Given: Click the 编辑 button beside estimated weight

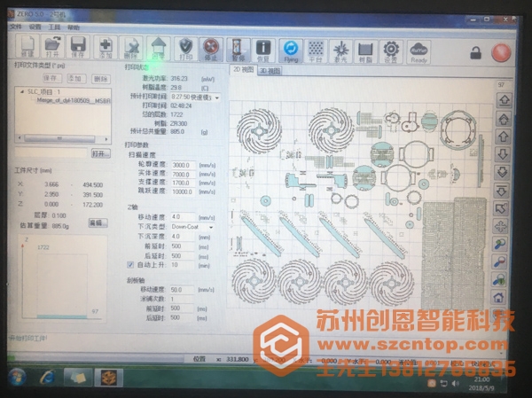Looking at the screenshot, I should pyautogui.click(x=98, y=222).
